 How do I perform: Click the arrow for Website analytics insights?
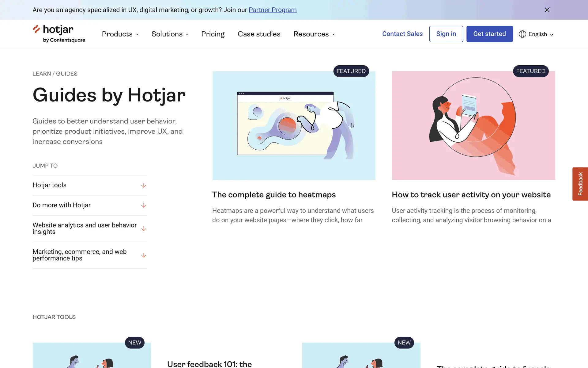point(144,228)
